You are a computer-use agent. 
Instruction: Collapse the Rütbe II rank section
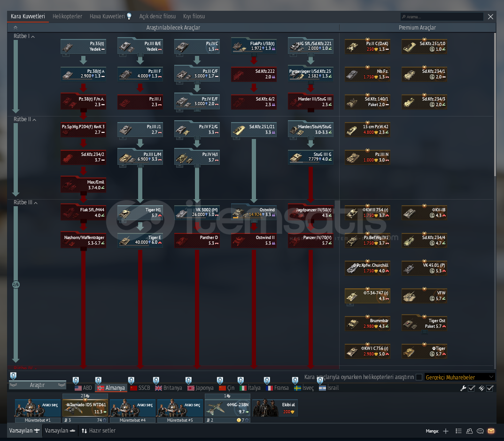pos(25,120)
